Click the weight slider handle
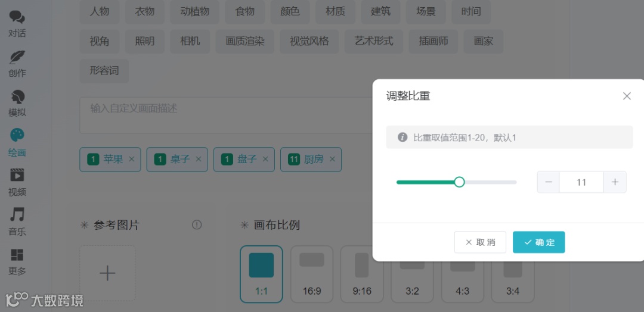 pyautogui.click(x=459, y=182)
